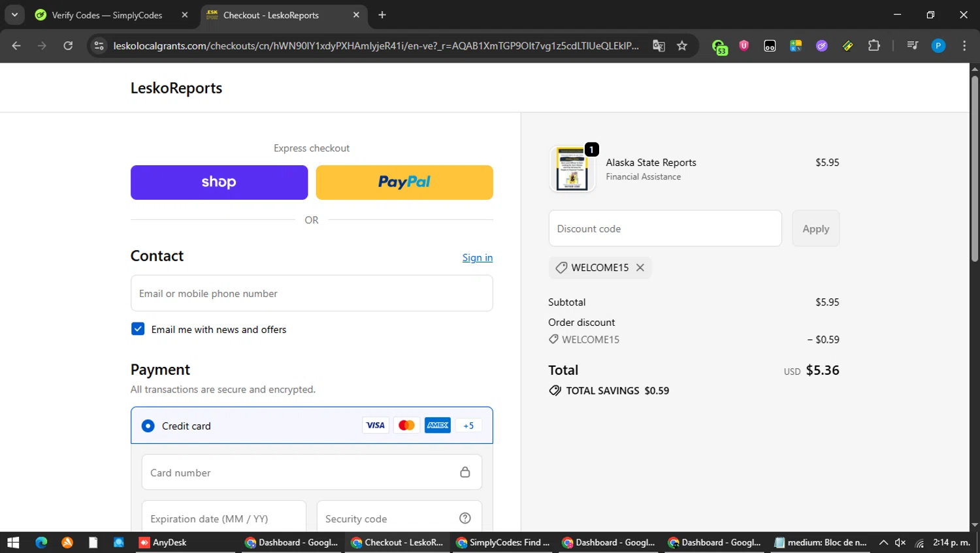Click the page vertical scrollbar
The image size is (980, 553).
975,168
